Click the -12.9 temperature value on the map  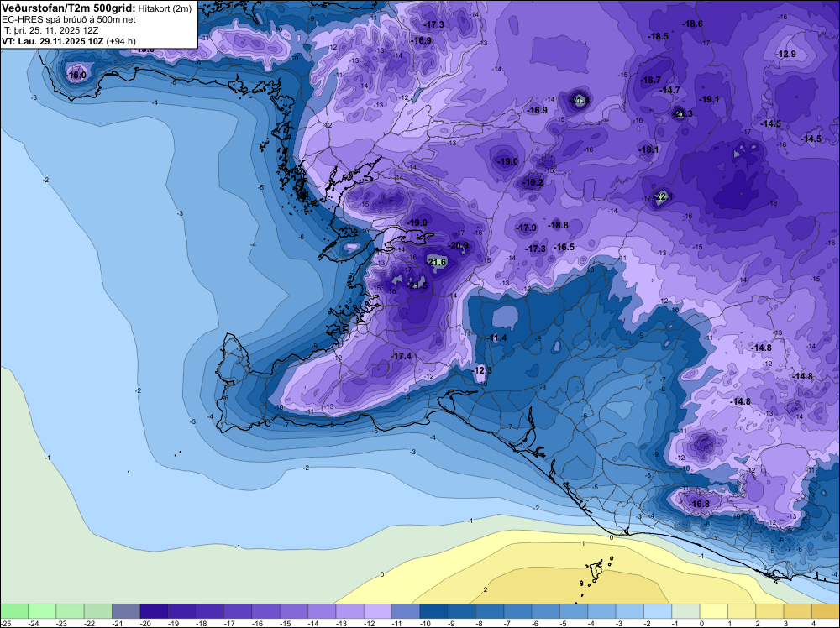coord(786,54)
